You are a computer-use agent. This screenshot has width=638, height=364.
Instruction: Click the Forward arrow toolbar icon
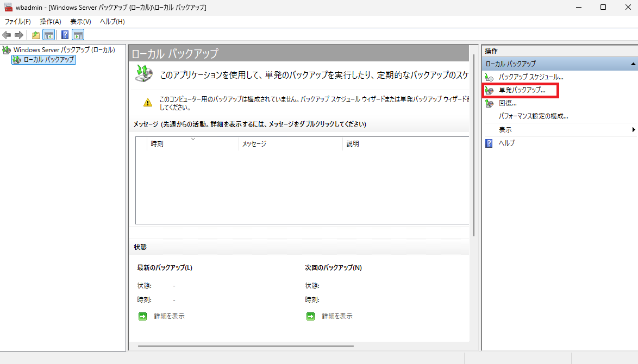(18, 35)
